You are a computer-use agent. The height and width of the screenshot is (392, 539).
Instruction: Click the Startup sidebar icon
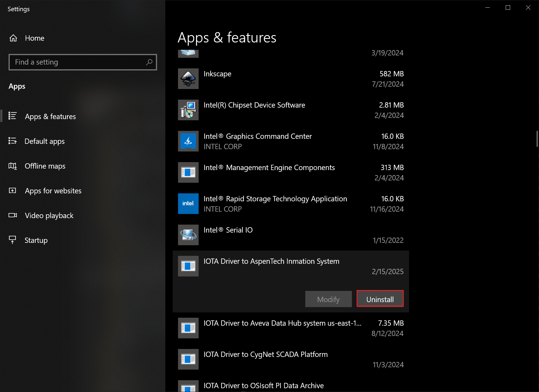click(12, 240)
